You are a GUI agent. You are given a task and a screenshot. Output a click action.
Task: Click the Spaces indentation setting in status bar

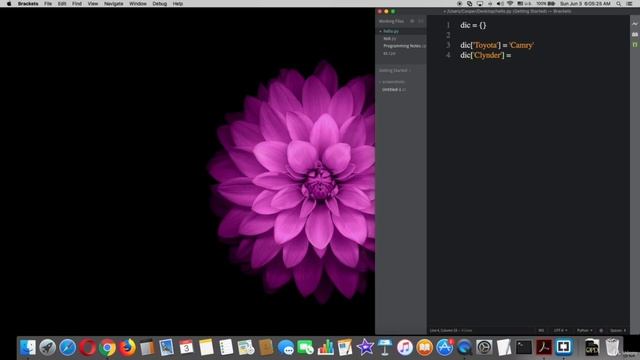[x=617, y=331]
